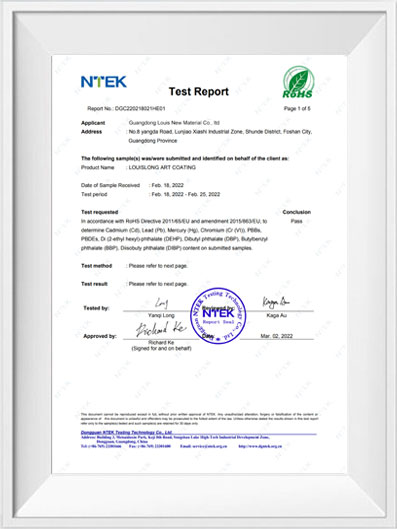Click the green RoHS leaf emblem
This screenshot has height=529, width=397.
tap(298, 82)
